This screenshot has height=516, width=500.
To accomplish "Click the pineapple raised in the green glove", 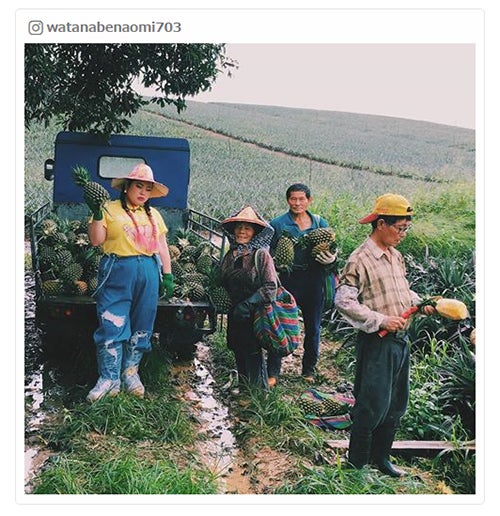I will tap(91, 187).
